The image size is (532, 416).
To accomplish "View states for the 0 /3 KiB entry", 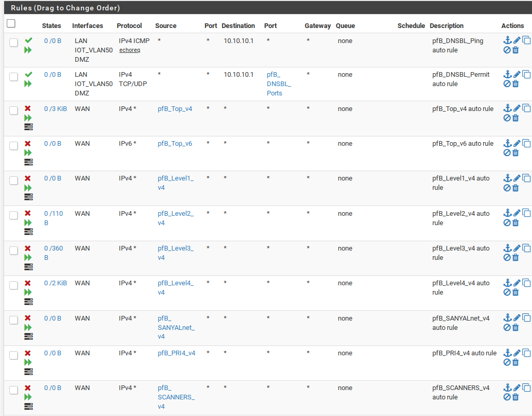I will pos(55,109).
